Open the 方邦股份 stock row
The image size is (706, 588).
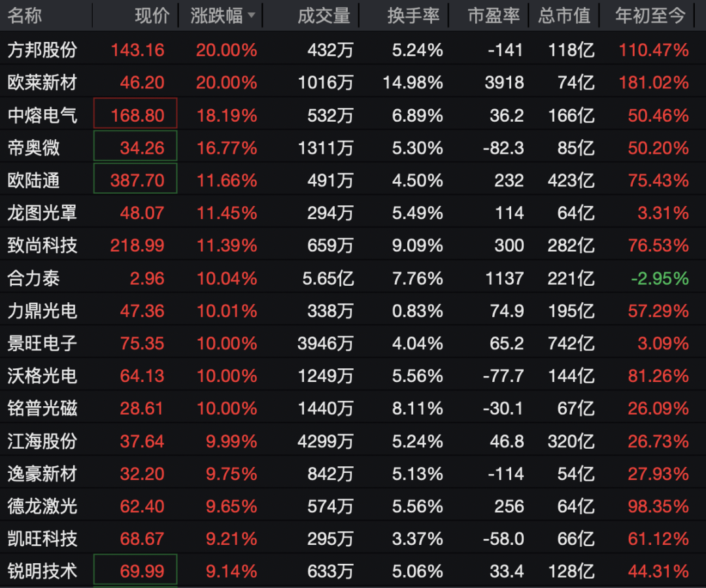coord(42,50)
